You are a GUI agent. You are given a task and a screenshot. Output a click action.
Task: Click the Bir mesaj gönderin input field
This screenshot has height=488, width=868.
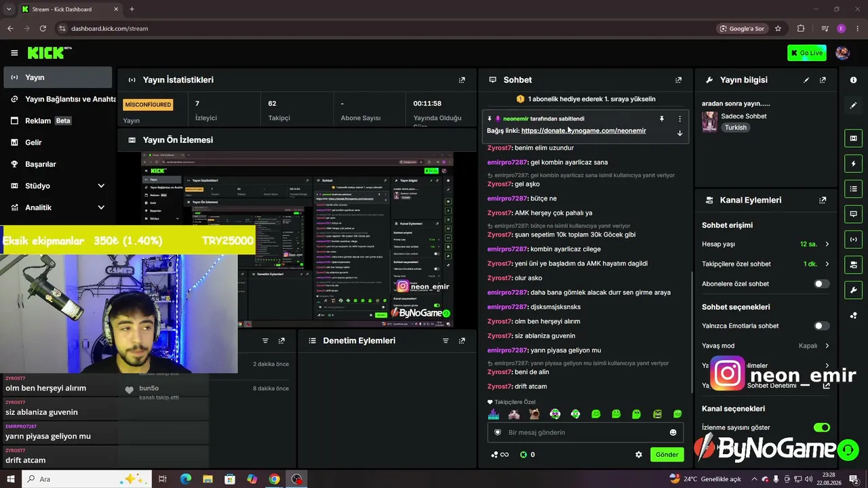pyautogui.click(x=585, y=432)
